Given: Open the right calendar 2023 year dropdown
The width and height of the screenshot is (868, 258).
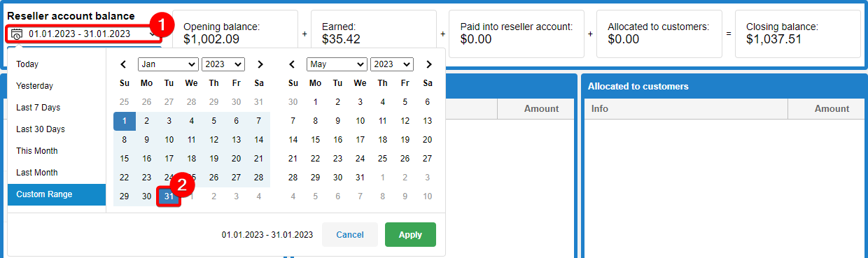Looking at the screenshot, I should click(392, 64).
